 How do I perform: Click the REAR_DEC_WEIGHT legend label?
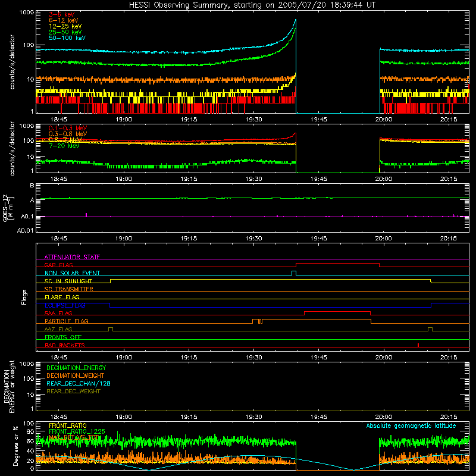[73, 392]
